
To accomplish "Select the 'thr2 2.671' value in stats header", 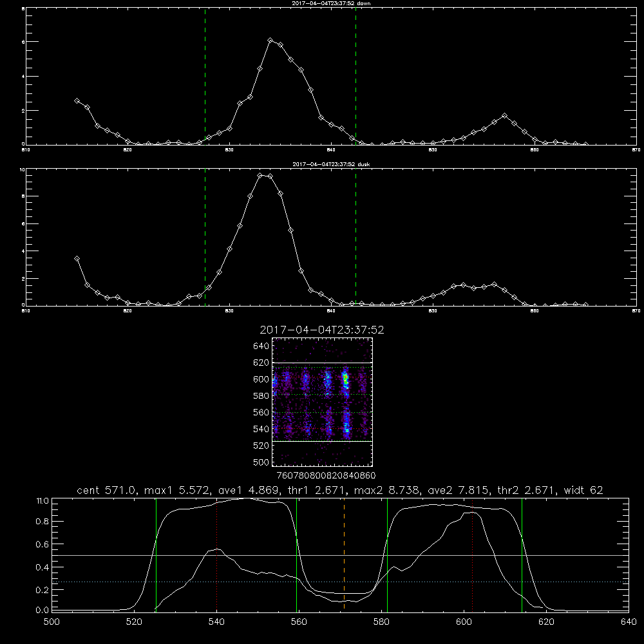I will 527,490.
